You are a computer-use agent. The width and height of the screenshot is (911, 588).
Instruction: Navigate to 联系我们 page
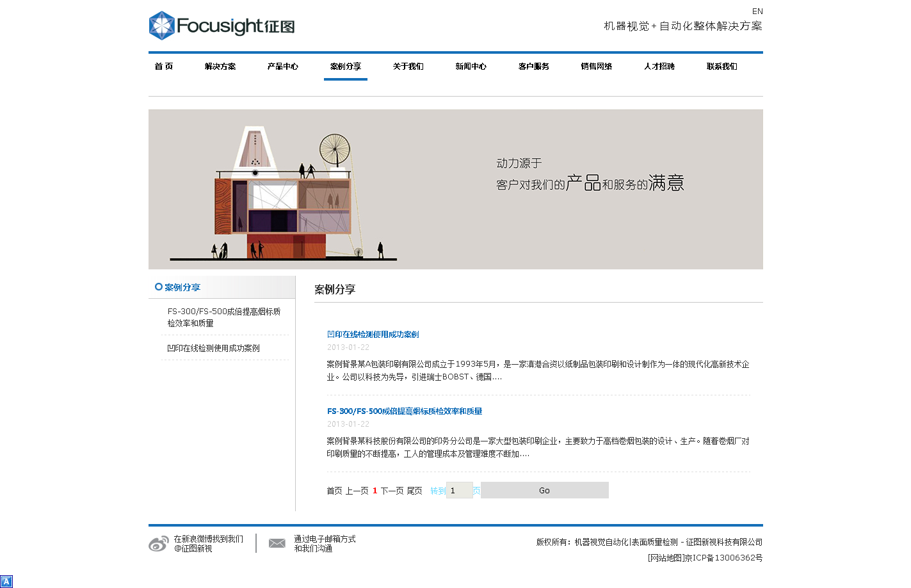tap(722, 67)
